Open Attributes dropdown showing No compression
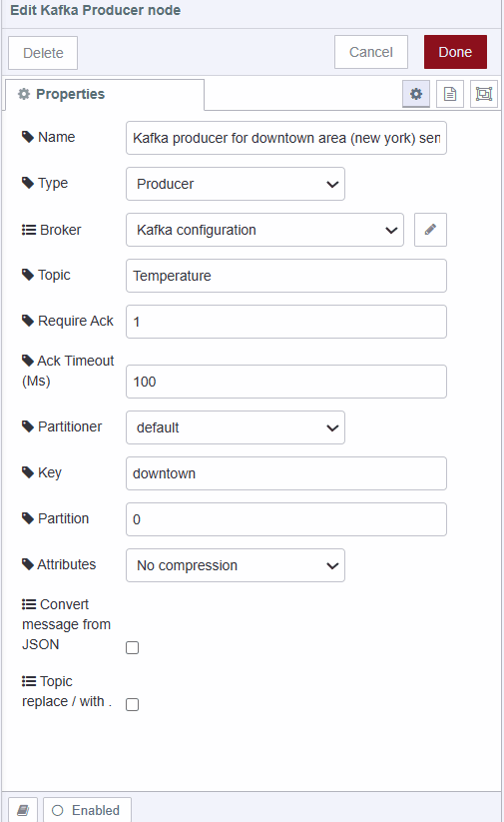This screenshot has width=504, height=822. click(236, 565)
